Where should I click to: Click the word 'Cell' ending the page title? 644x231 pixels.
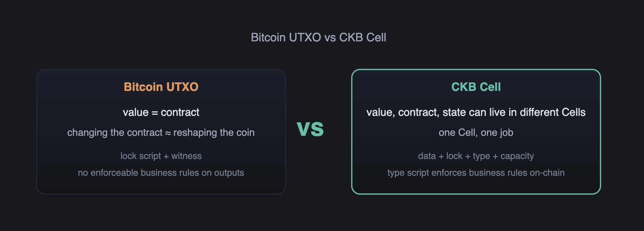[x=376, y=37]
